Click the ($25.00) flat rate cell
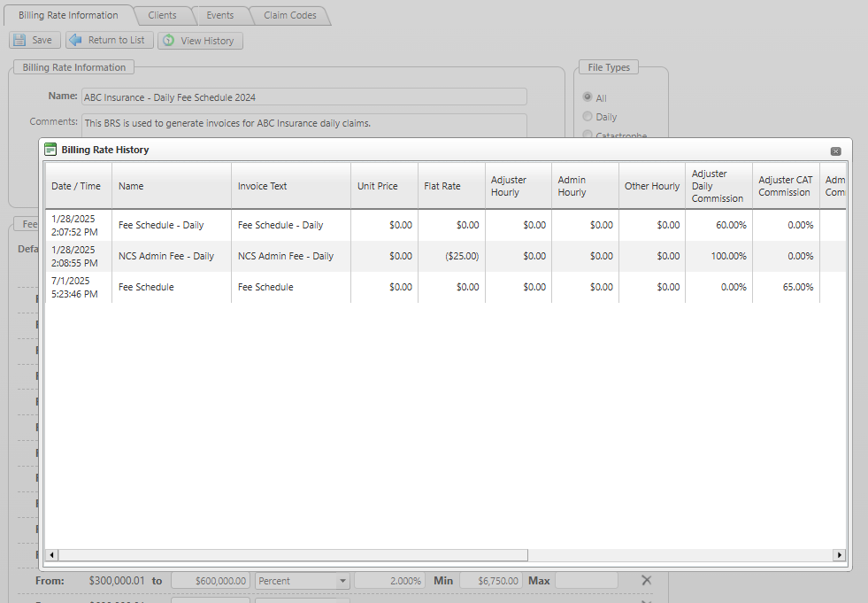The image size is (868, 603). click(452, 257)
